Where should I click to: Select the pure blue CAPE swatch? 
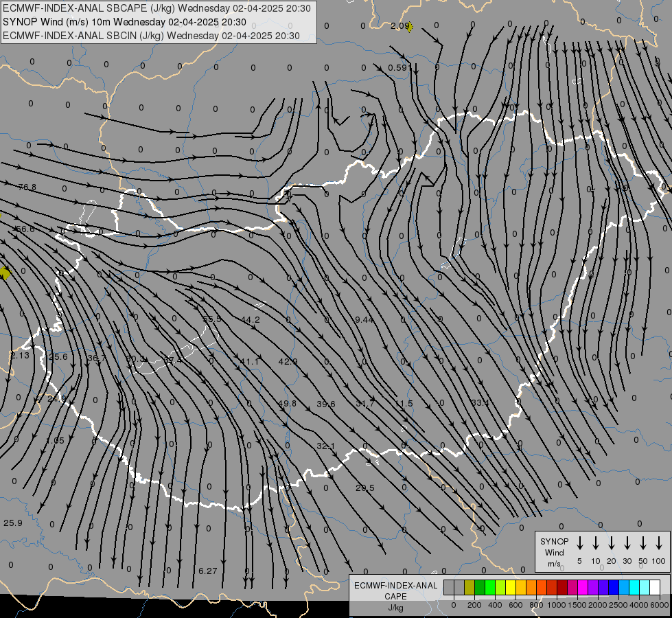(x=613, y=587)
